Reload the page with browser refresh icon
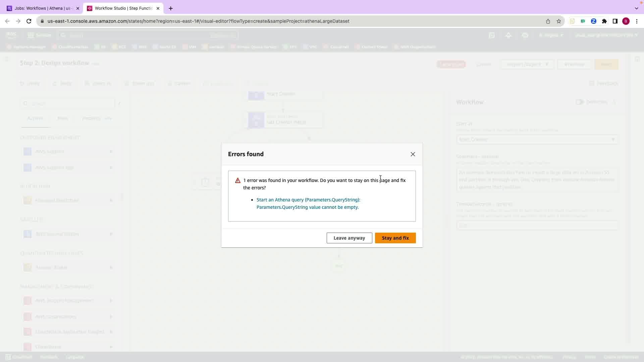Viewport: 644px width, 362px height. pos(29,21)
